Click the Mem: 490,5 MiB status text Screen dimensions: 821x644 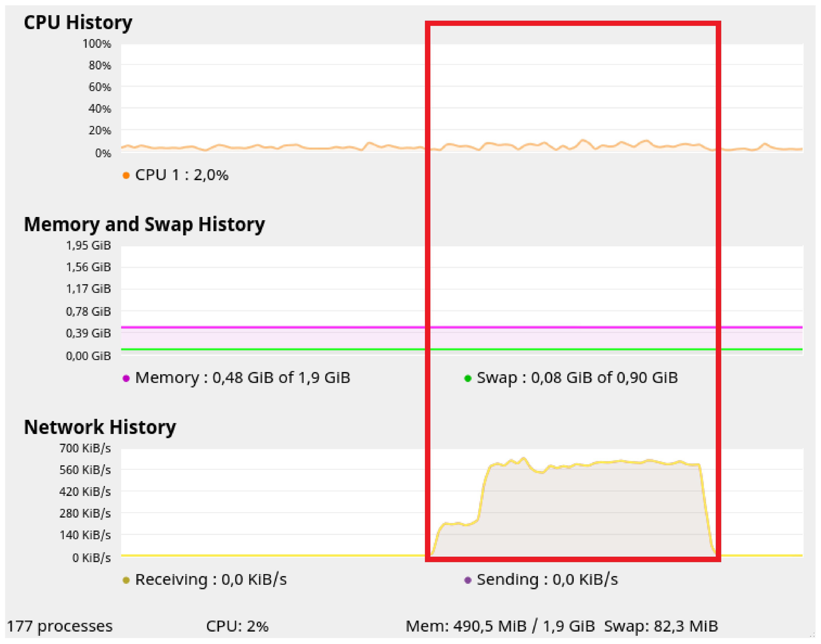point(500,626)
